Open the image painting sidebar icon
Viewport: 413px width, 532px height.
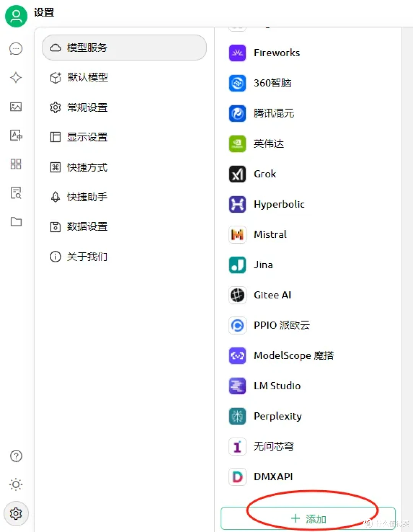point(16,106)
